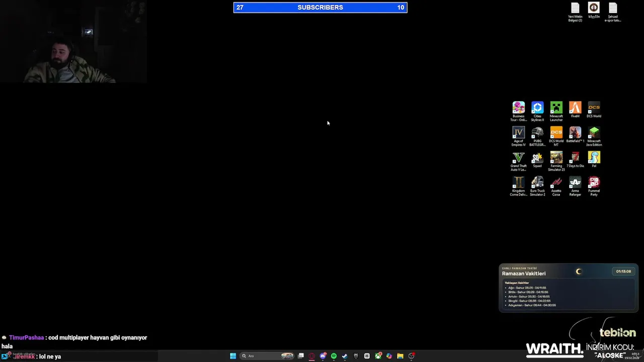Open Epic Games Launcher on taskbar
Screen dimensions: 644x362
pos(356,356)
